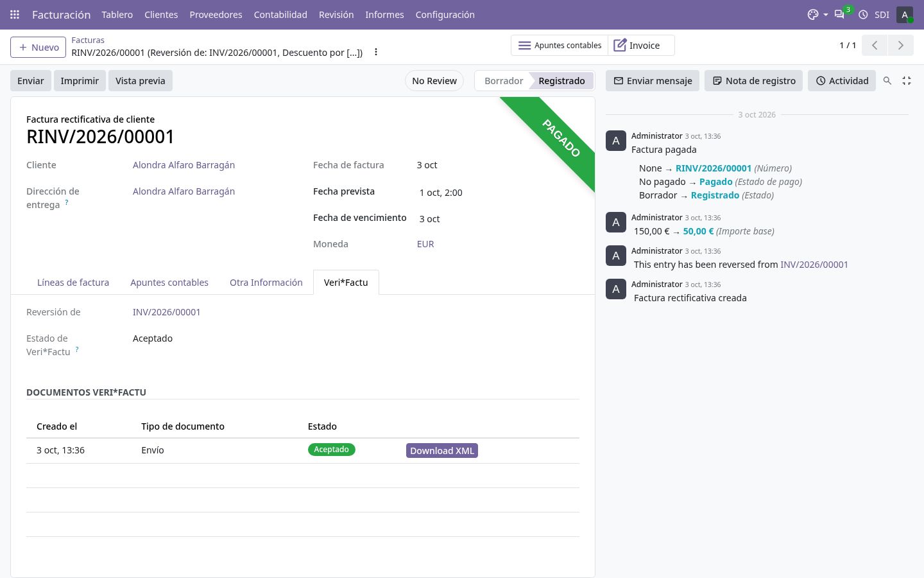This screenshot has width=924, height=578.
Task: Open customer link Alondra Alfaro Barragán in Cliente
Action: pos(184,165)
